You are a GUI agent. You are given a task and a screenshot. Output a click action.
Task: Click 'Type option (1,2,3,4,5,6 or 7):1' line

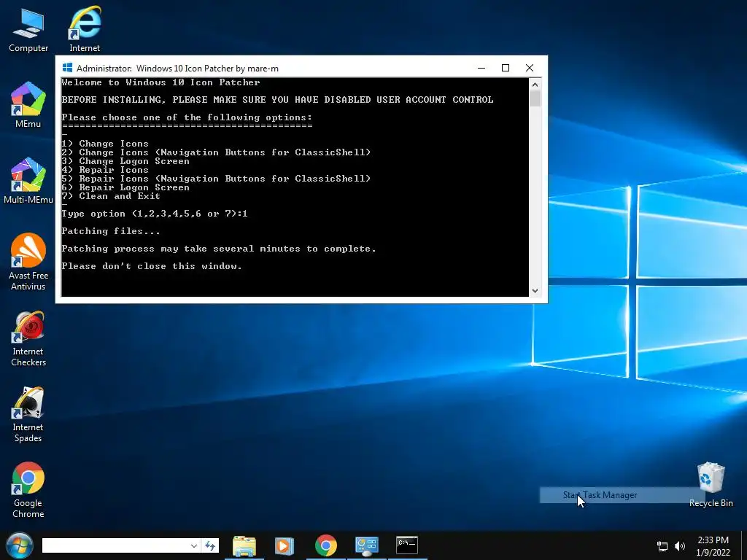(x=155, y=214)
